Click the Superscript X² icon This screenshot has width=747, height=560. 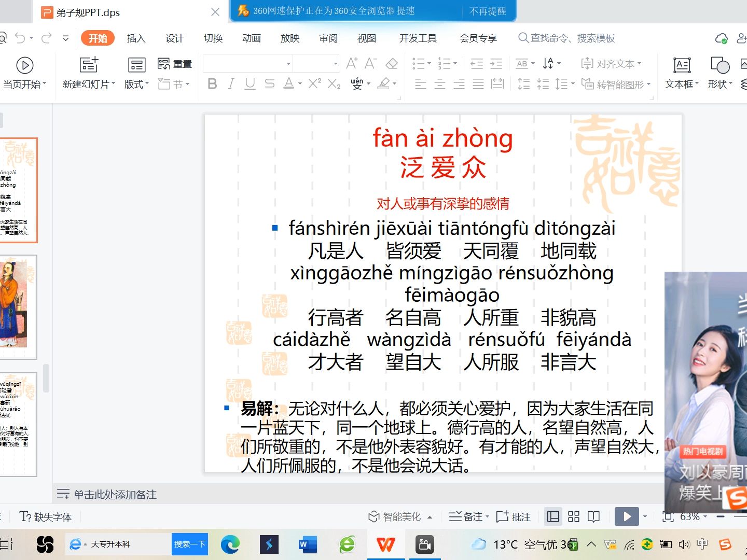(x=314, y=83)
